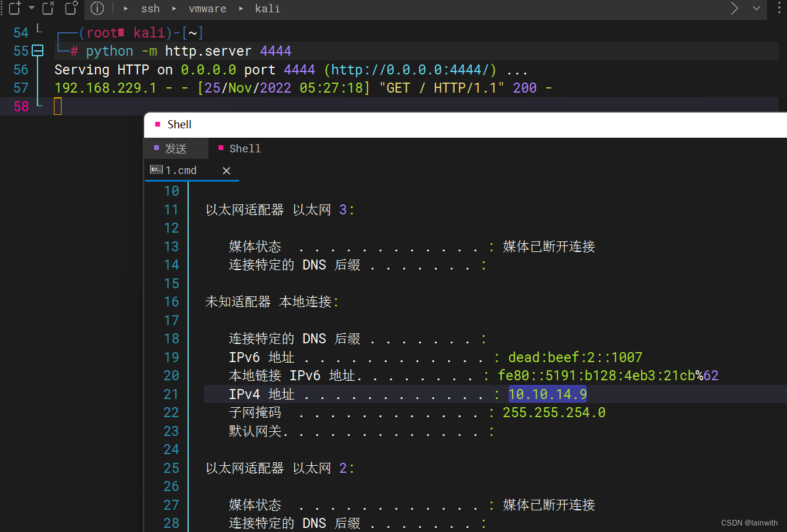The image size is (787, 532).
Task: Click the 以太网适配器 以太网 3 heading
Action: [x=280, y=210]
